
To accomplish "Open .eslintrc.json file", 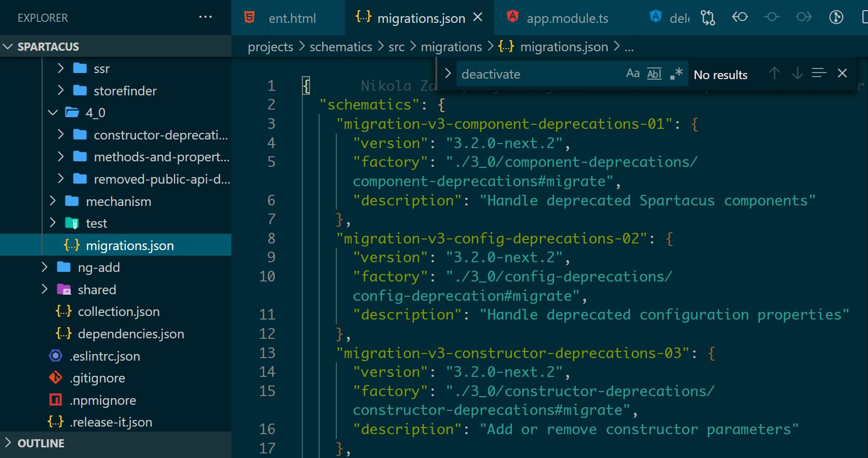I will (105, 356).
